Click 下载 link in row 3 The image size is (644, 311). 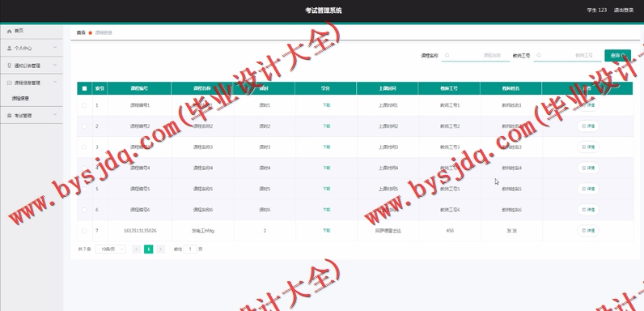pyautogui.click(x=326, y=147)
